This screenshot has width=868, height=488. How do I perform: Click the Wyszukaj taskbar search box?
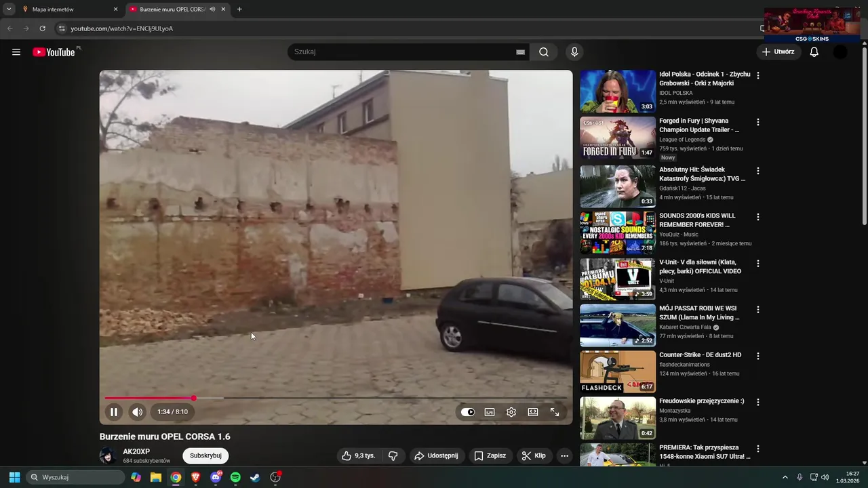[x=76, y=477]
